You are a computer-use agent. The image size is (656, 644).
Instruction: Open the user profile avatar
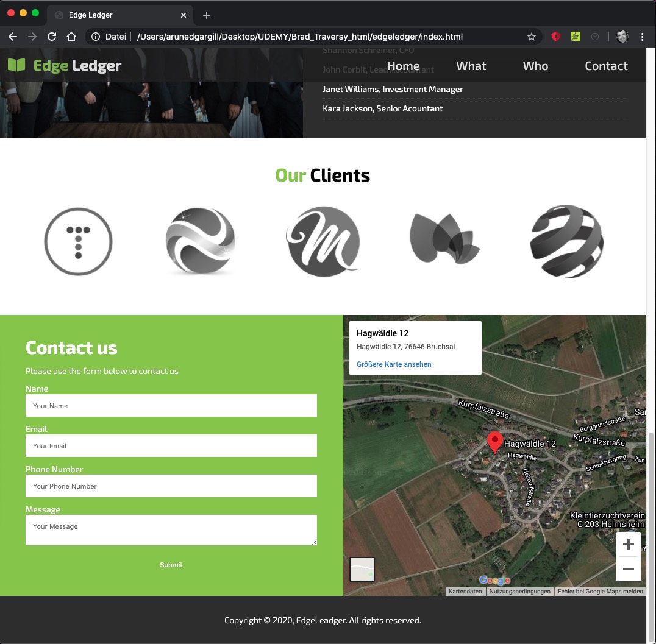point(622,37)
